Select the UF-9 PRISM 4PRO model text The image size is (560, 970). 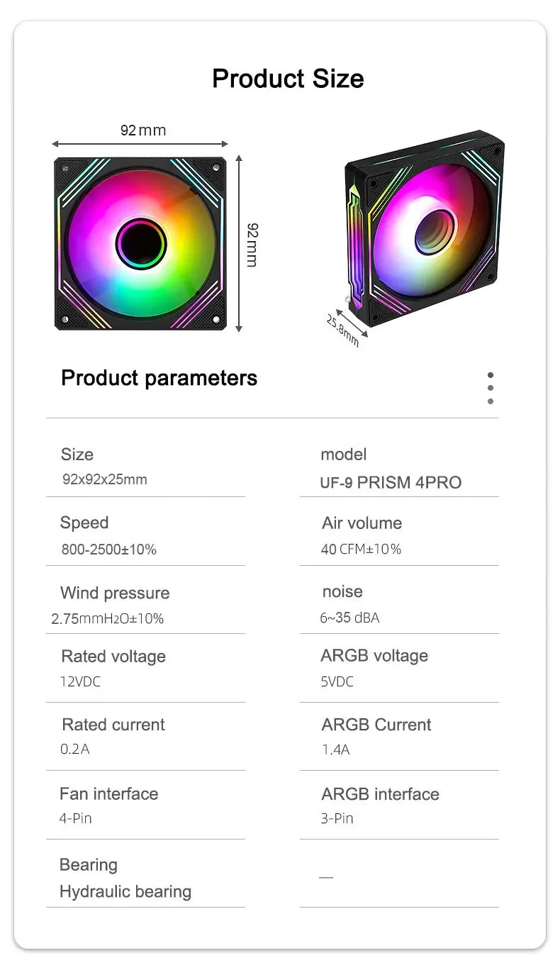pos(391,483)
